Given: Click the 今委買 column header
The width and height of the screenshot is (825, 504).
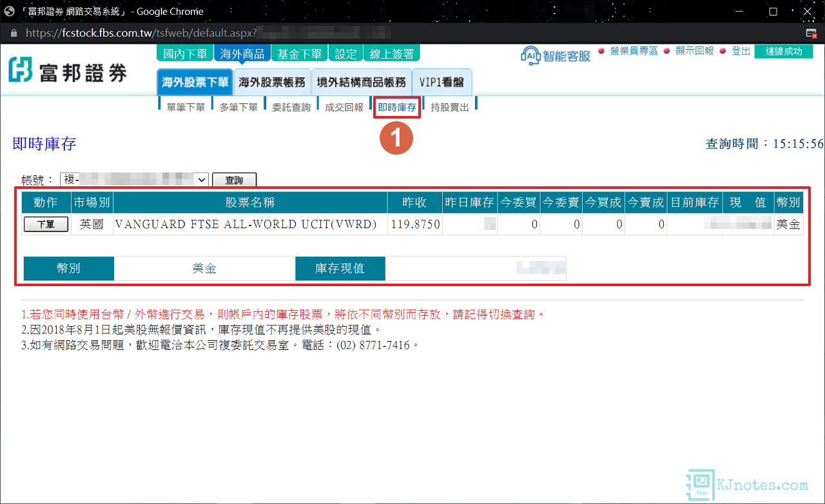Looking at the screenshot, I should (x=519, y=202).
